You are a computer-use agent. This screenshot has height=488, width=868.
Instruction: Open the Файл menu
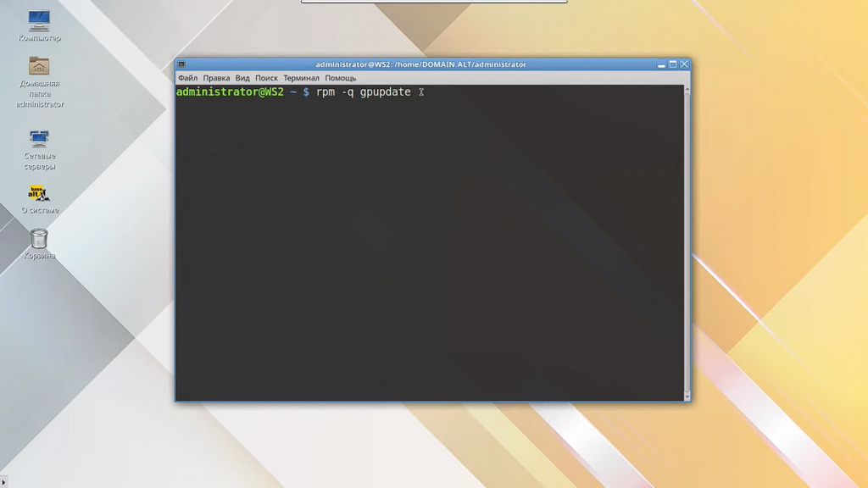click(187, 78)
